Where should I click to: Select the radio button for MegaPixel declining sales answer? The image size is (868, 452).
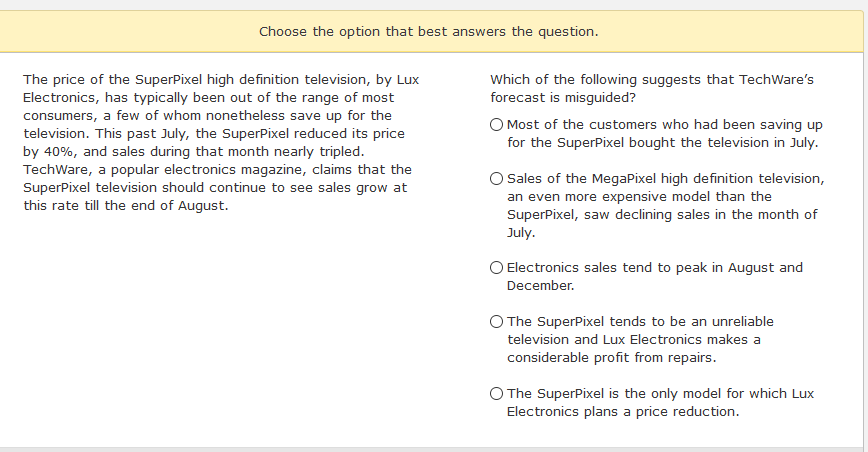point(497,179)
